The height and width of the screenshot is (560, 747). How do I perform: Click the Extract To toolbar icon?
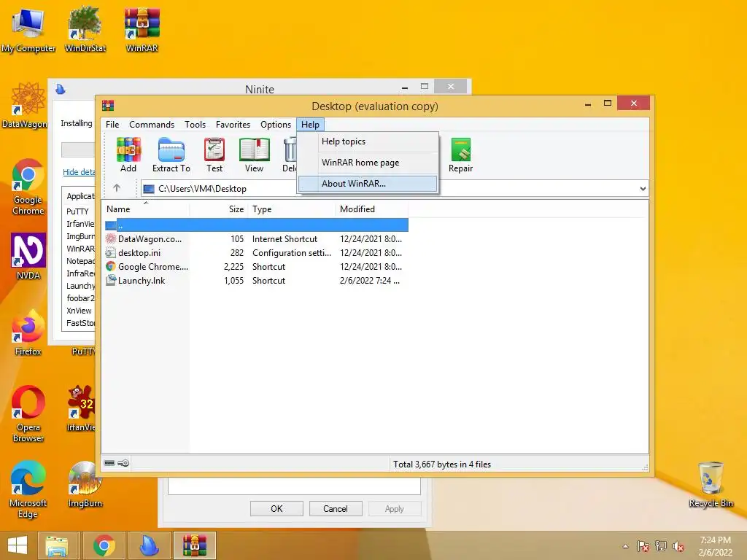pyautogui.click(x=171, y=155)
